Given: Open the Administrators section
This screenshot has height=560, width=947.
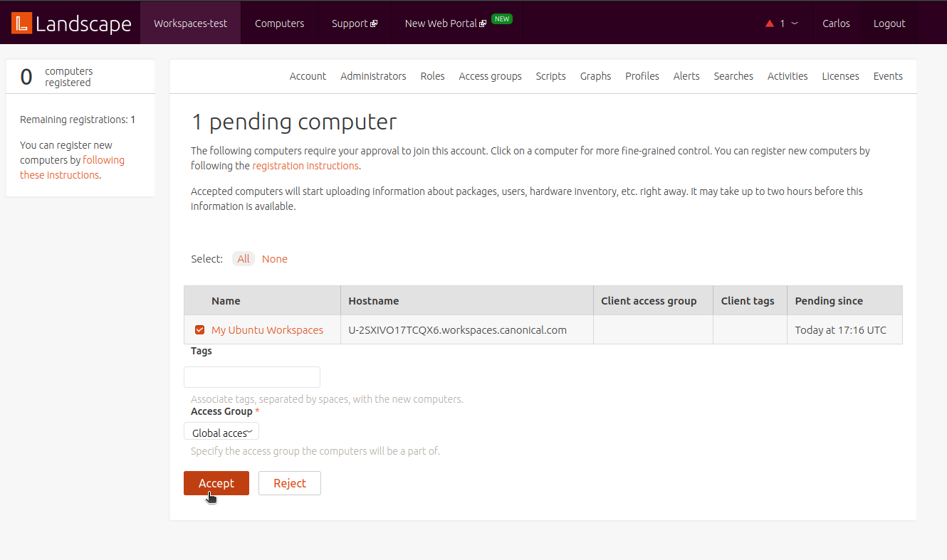Looking at the screenshot, I should click(x=373, y=76).
